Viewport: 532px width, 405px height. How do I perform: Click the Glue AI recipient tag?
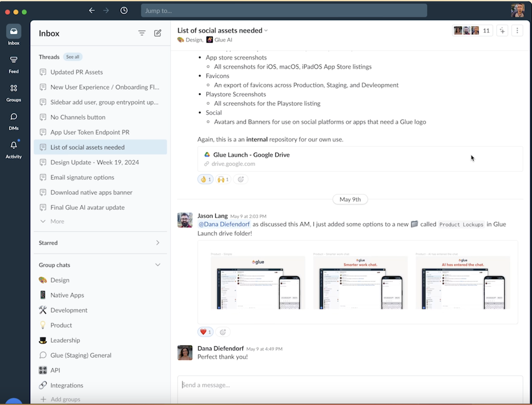point(219,40)
